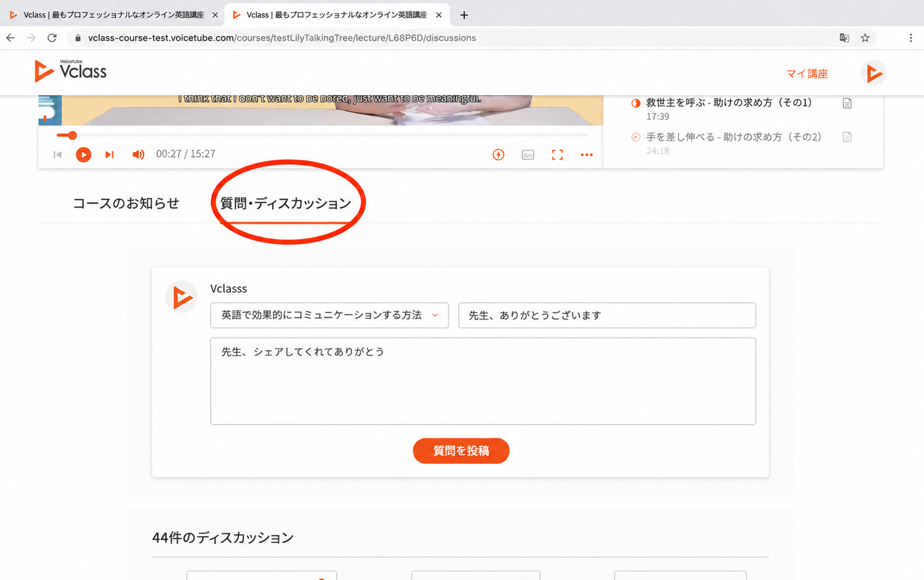Submit with 質問を投稿 button
The height and width of the screenshot is (580, 924).
tap(461, 451)
